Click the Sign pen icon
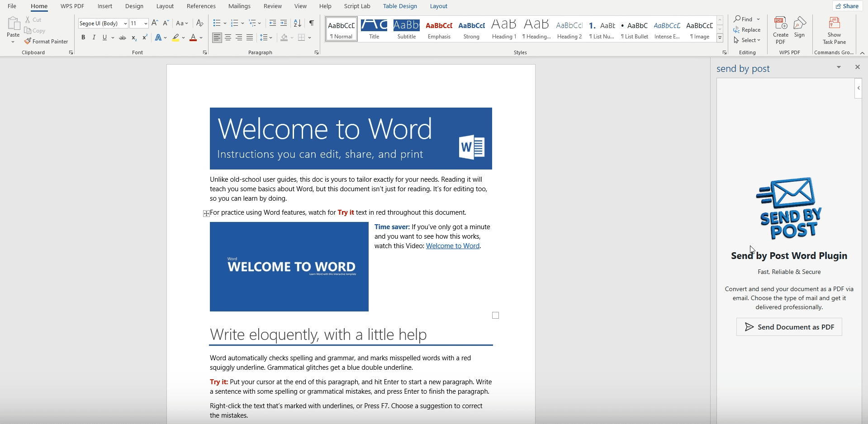Screen dimensions: 868x424 pyautogui.click(x=800, y=27)
